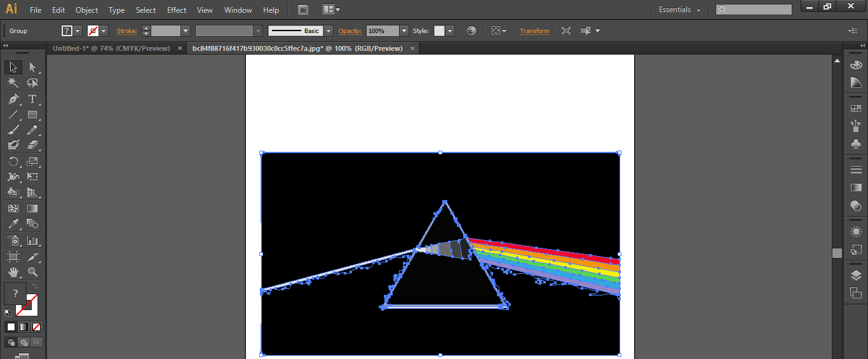Open the Brushes panel
Image resolution: width=868 pixels, height=359 pixels.
tap(856, 126)
